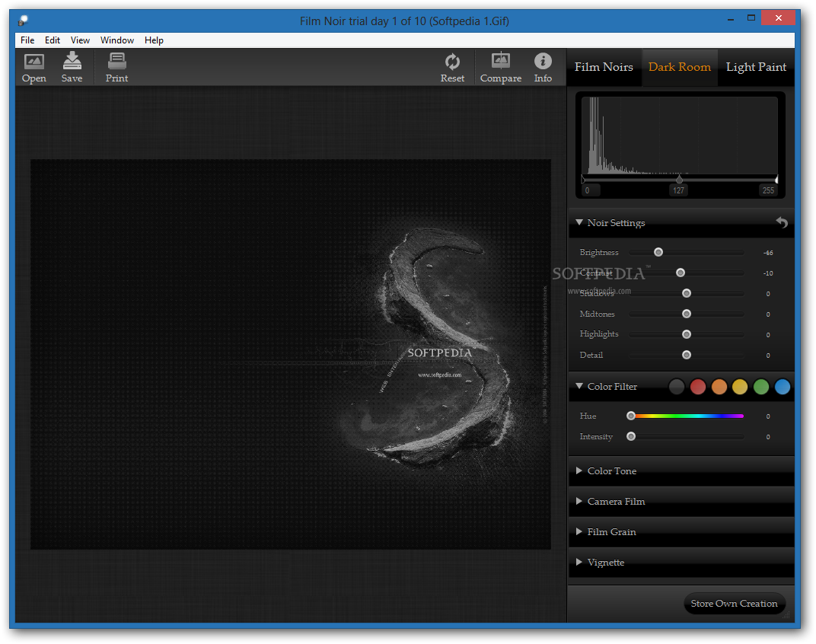Click the histogram midpoint value box 127
Screen dimensions: 816x644
point(679,190)
